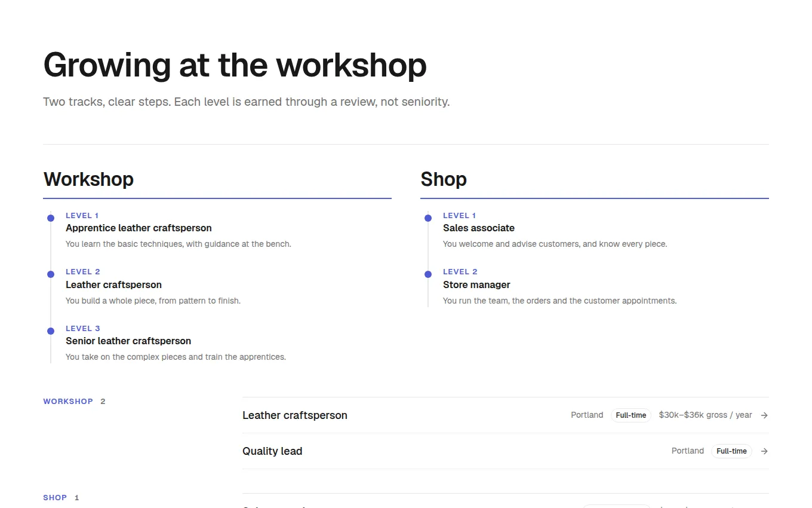Click the Workshop track heading
The width and height of the screenshot is (812, 508).
(88, 179)
